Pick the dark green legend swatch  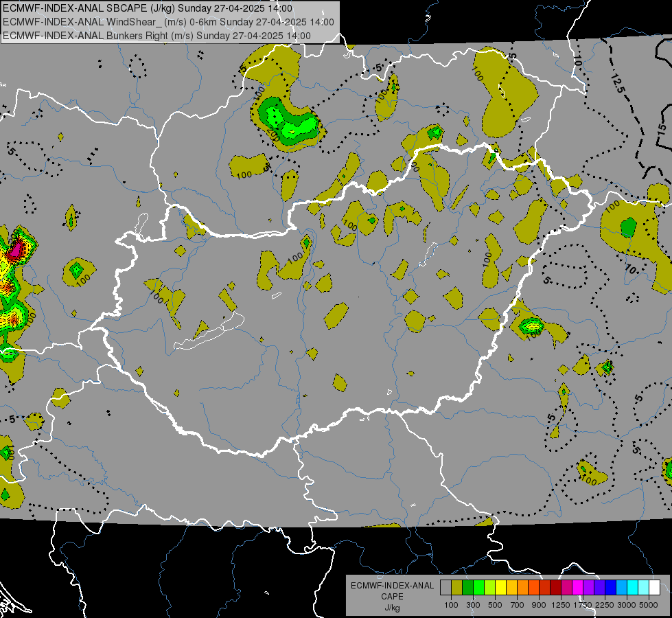467,588
